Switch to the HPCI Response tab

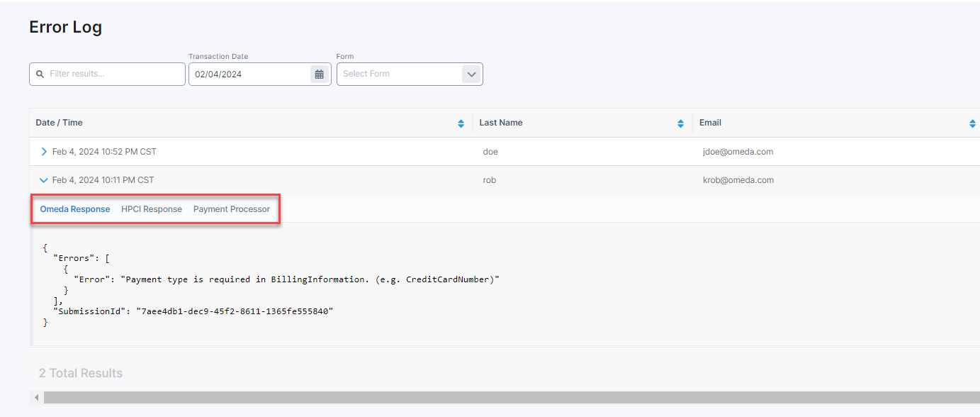[152, 209]
